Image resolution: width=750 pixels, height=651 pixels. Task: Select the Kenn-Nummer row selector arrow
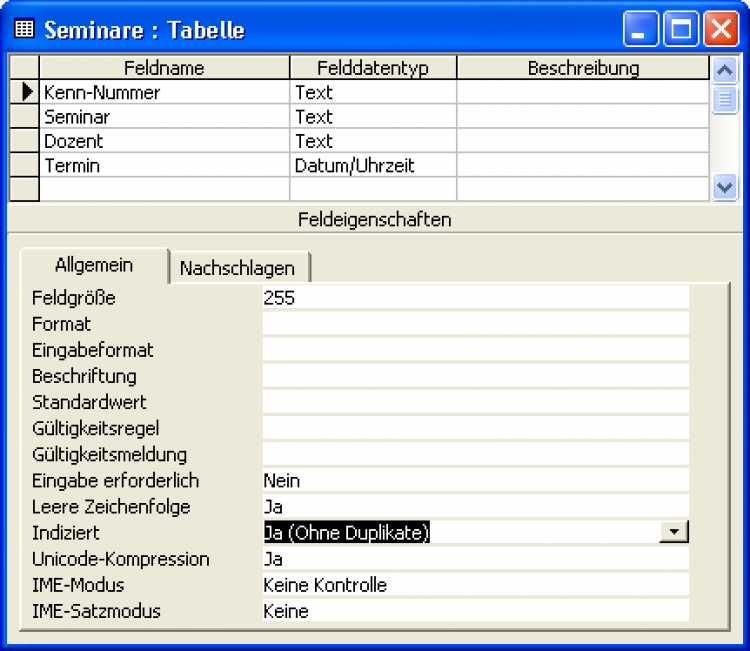[x=24, y=93]
